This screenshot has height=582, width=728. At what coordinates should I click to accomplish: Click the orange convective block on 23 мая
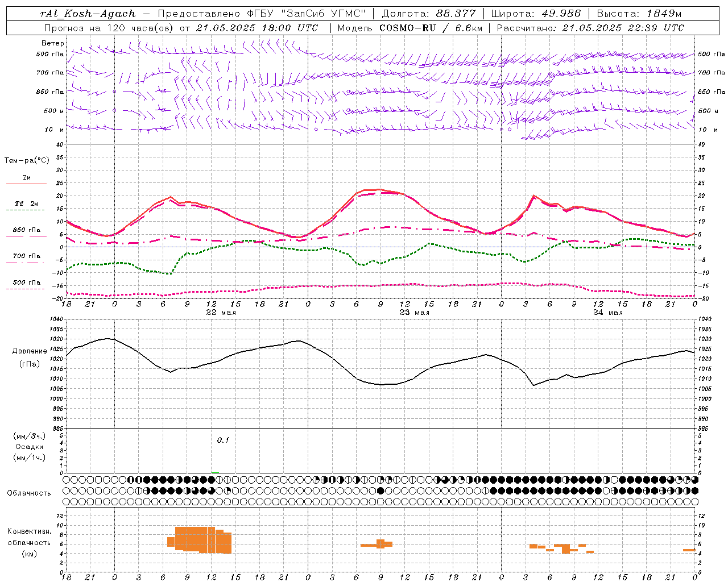pos(377,544)
